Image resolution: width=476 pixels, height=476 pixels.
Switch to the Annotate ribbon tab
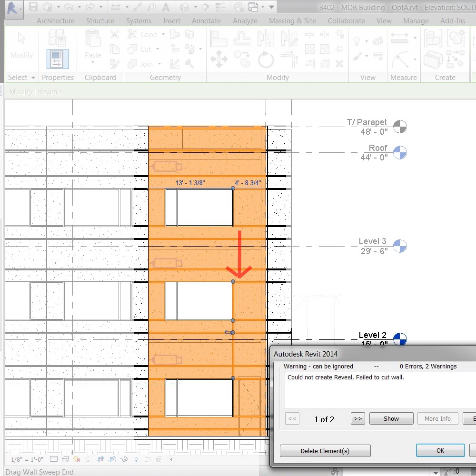(x=206, y=21)
